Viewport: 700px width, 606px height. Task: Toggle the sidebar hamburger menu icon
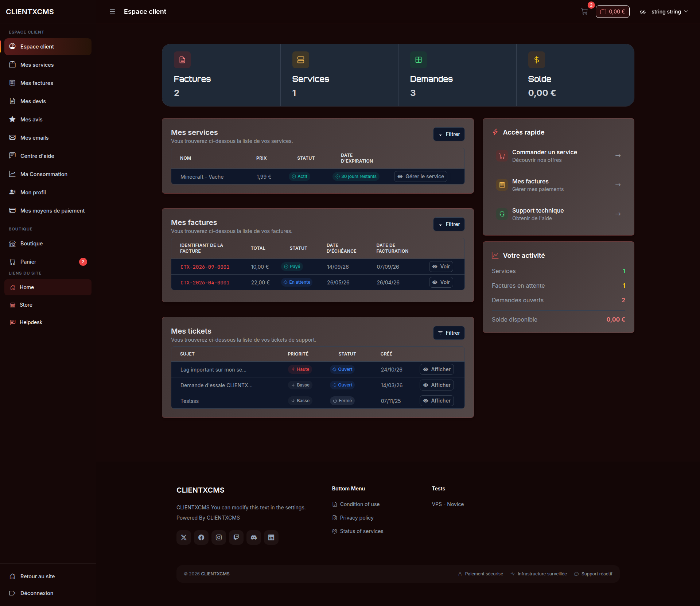click(112, 12)
